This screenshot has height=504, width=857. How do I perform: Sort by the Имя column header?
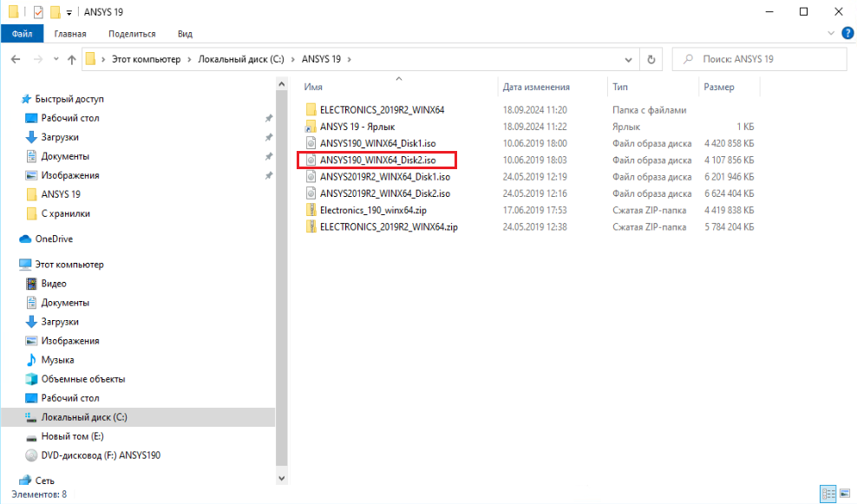pyautogui.click(x=313, y=87)
